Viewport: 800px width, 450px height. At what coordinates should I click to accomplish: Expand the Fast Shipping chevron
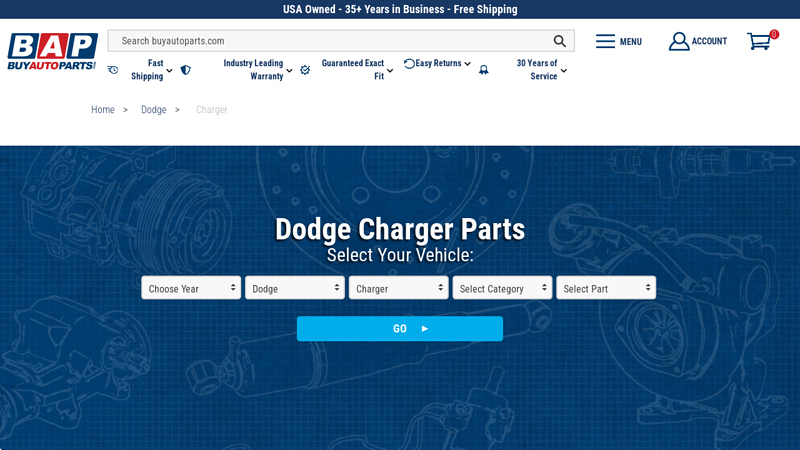pos(169,70)
